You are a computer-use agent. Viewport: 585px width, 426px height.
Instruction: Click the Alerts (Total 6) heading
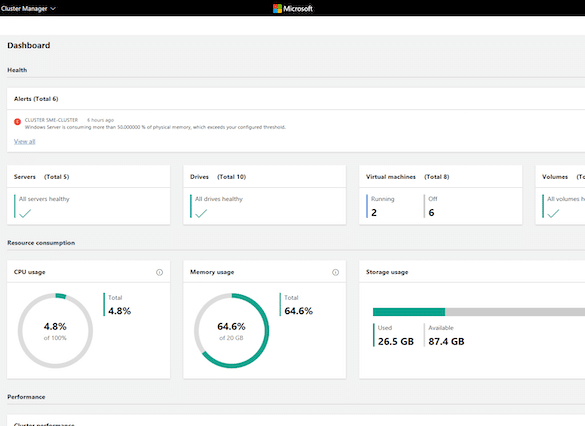coord(36,99)
